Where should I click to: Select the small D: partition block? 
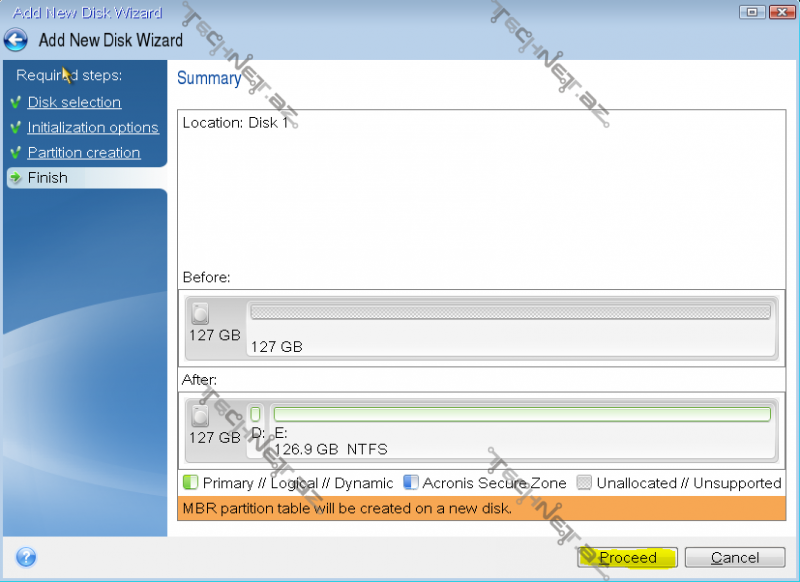click(x=256, y=414)
